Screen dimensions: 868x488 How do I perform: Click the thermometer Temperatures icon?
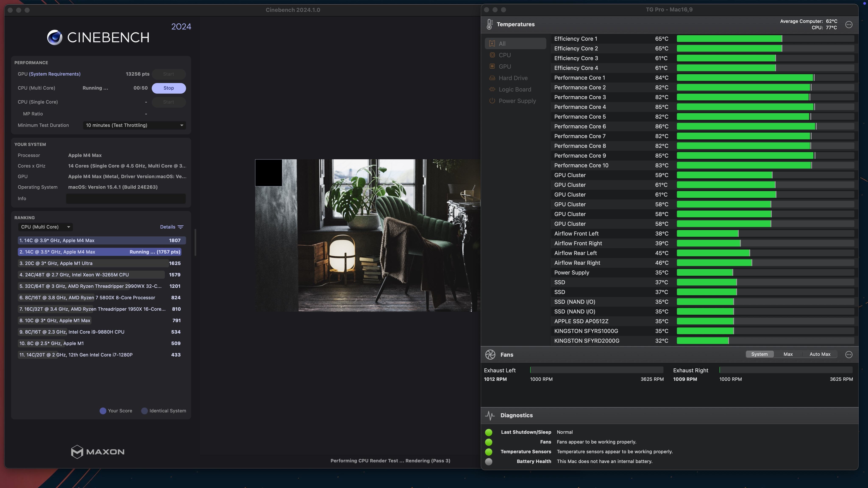pos(489,24)
